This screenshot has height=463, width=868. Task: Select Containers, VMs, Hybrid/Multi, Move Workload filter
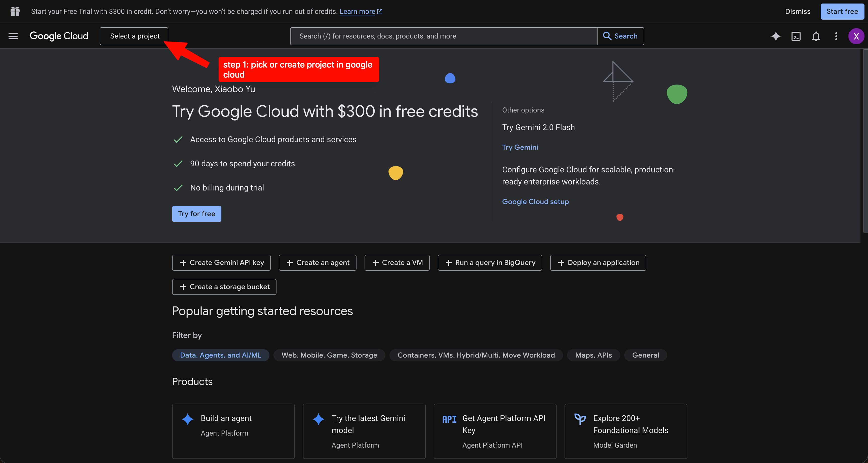click(476, 355)
